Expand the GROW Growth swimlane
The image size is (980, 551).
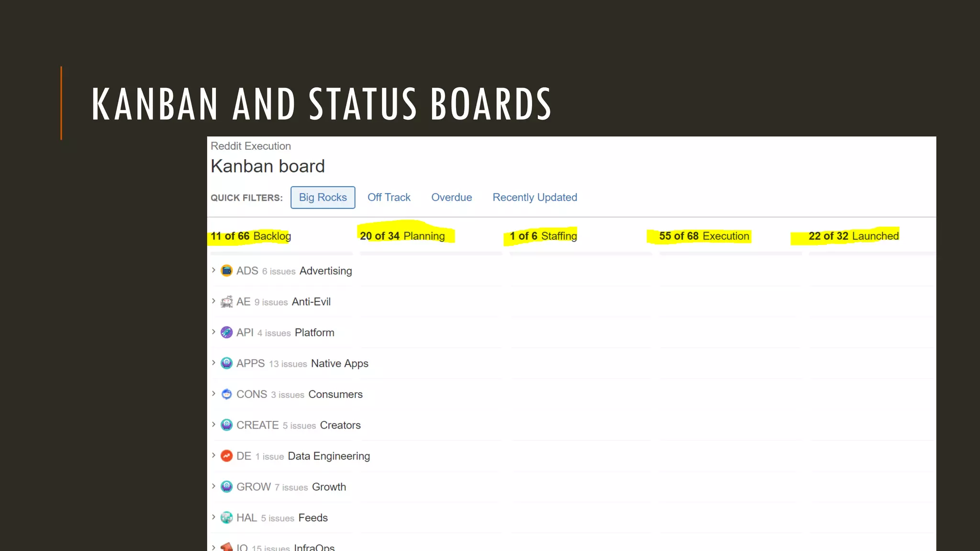tap(213, 486)
